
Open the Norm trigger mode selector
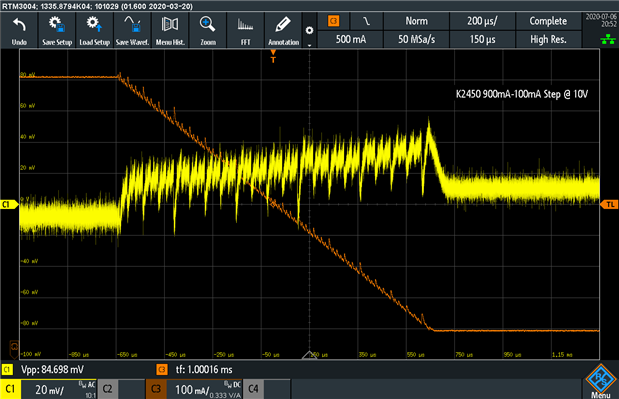[416, 21]
